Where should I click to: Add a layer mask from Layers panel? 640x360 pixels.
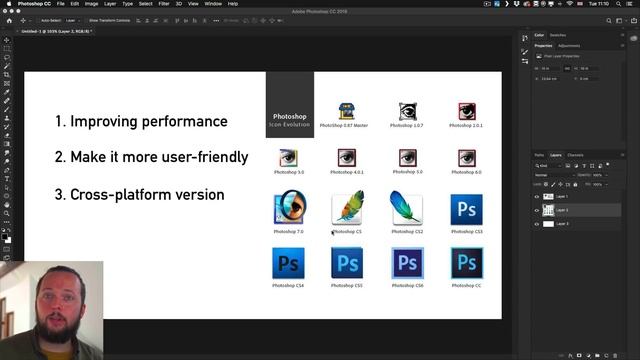tap(579, 356)
